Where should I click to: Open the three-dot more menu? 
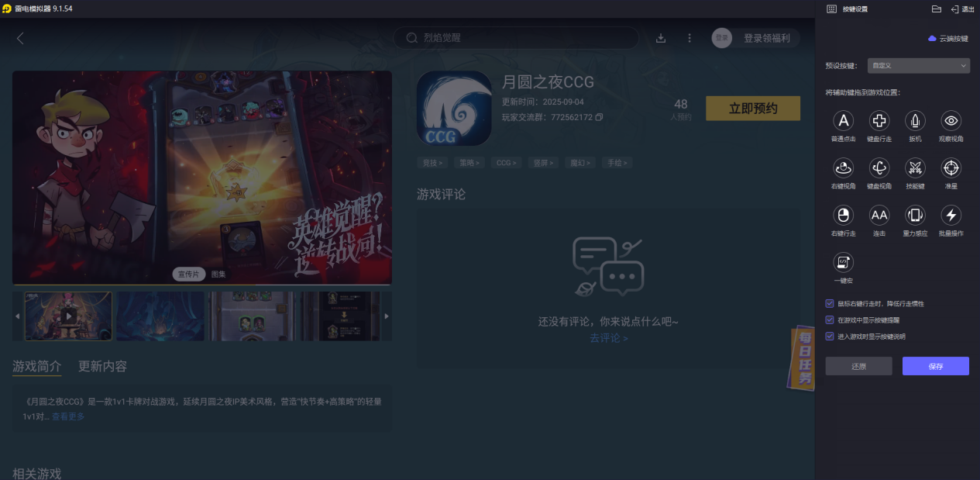point(689,38)
